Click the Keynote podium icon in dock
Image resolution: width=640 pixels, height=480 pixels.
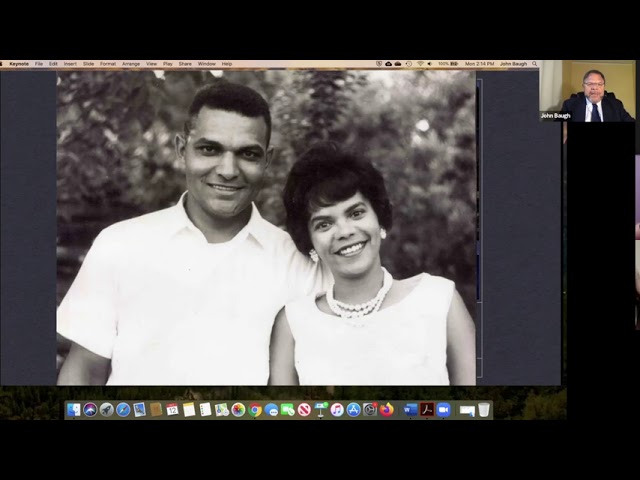[320, 410]
